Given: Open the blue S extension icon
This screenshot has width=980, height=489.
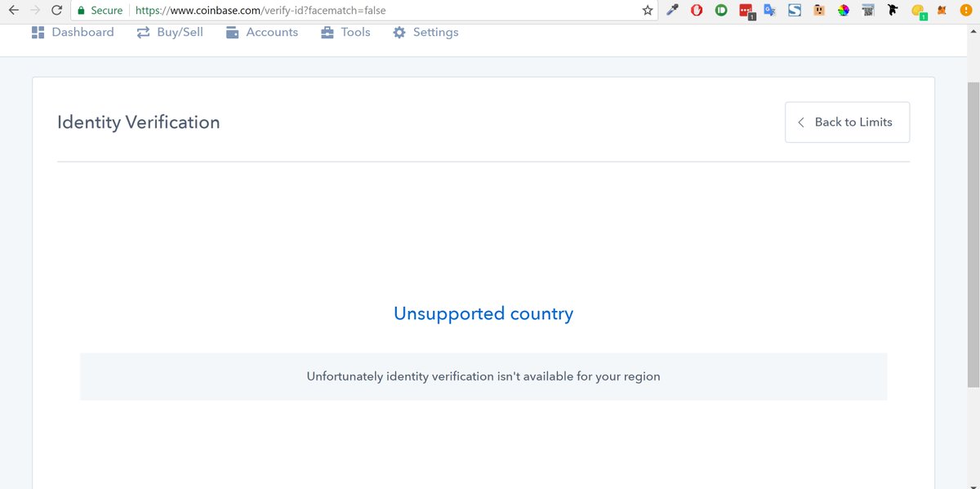Looking at the screenshot, I should click(x=795, y=11).
